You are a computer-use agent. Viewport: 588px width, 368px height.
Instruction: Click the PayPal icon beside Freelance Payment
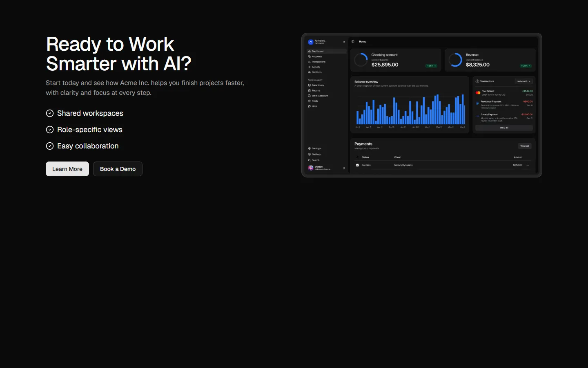(x=477, y=103)
